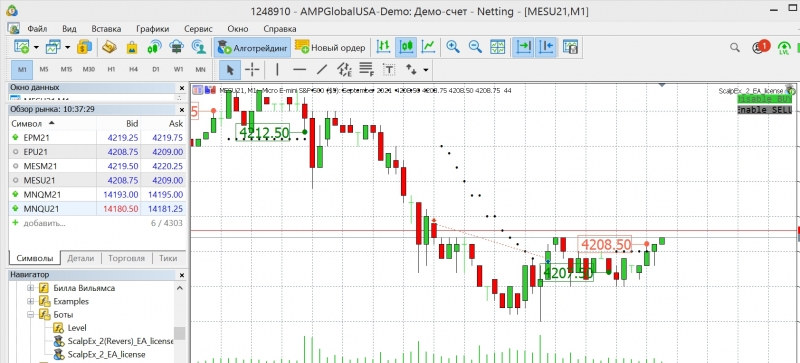Select the crosshair tool
The image size is (800, 363).
[252, 70]
